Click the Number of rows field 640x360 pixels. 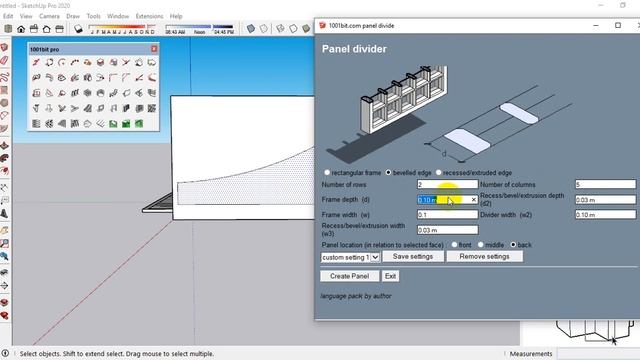point(447,184)
